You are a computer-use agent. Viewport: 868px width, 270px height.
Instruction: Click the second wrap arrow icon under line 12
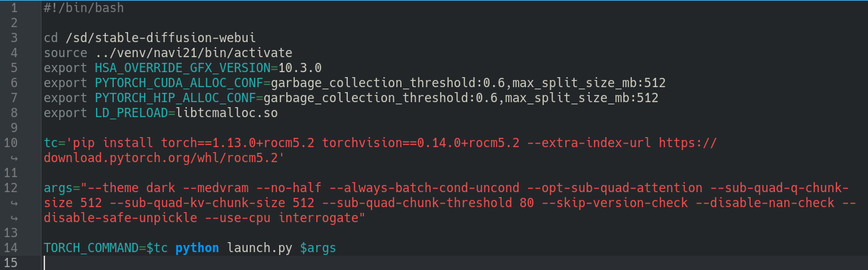pyautogui.click(x=14, y=219)
